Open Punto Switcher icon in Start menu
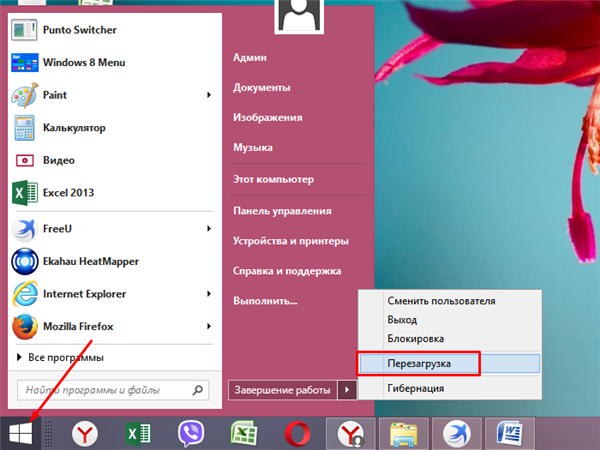This screenshot has height=450, width=600. click(24, 30)
